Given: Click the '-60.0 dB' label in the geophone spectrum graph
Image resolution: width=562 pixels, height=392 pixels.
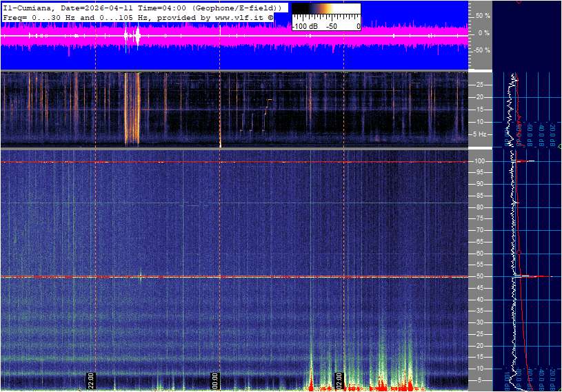Looking at the screenshot, I should pyautogui.click(x=530, y=135).
